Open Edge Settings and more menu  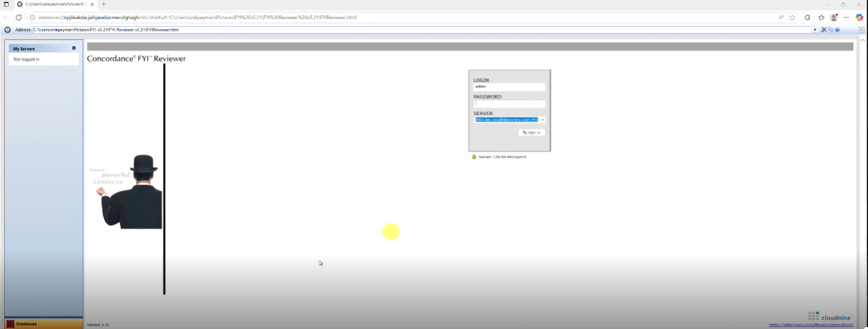pos(846,18)
